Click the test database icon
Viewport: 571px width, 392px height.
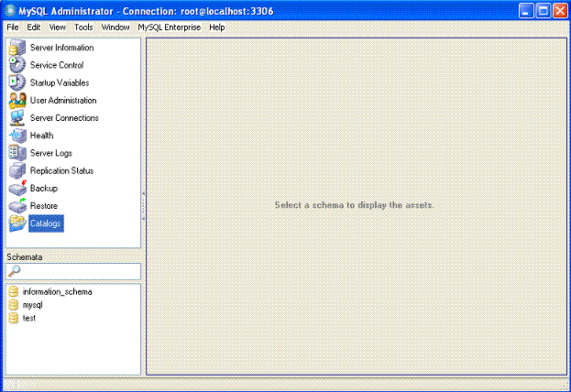pos(14,318)
